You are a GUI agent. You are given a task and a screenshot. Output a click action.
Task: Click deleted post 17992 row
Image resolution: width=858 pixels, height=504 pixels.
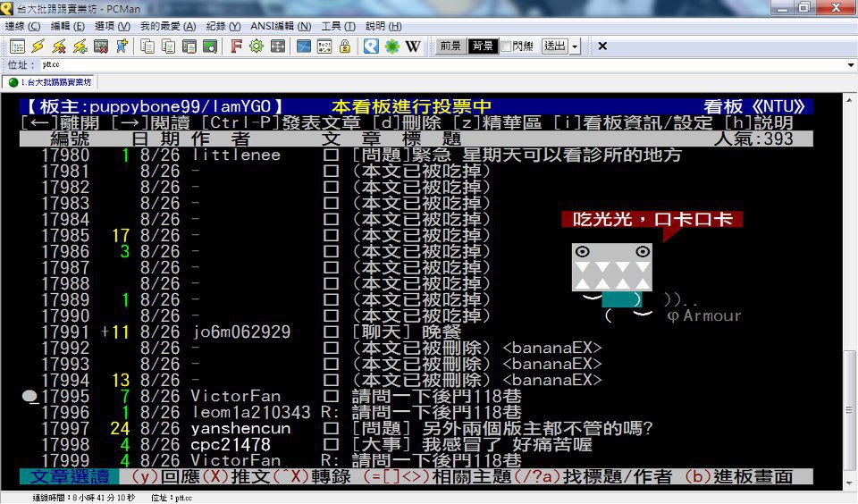416,349
